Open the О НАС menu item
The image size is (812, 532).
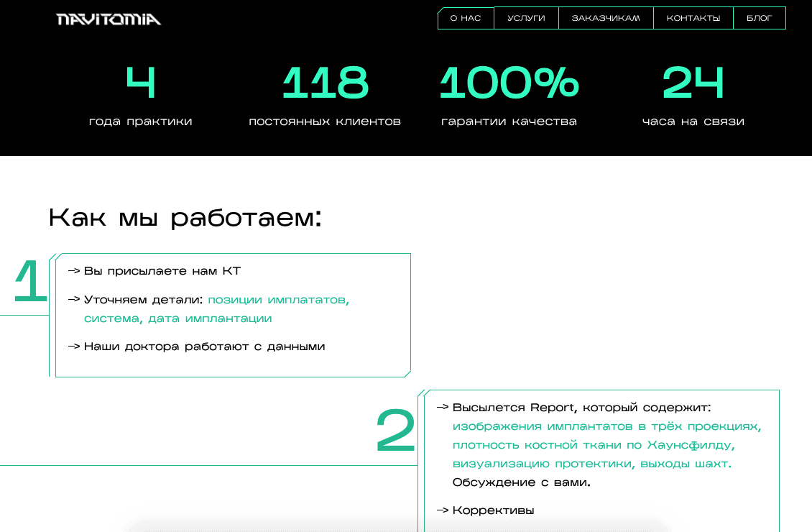tap(465, 18)
